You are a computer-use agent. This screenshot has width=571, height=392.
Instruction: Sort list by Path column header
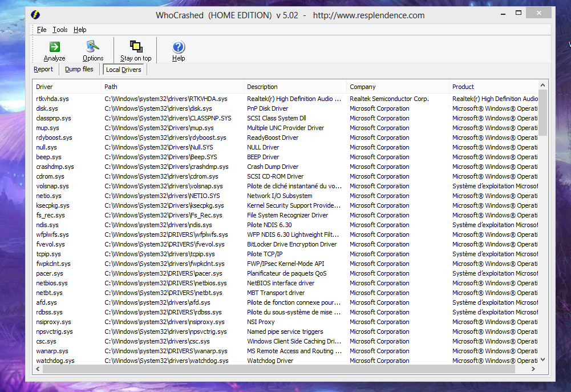[x=111, y=87]
